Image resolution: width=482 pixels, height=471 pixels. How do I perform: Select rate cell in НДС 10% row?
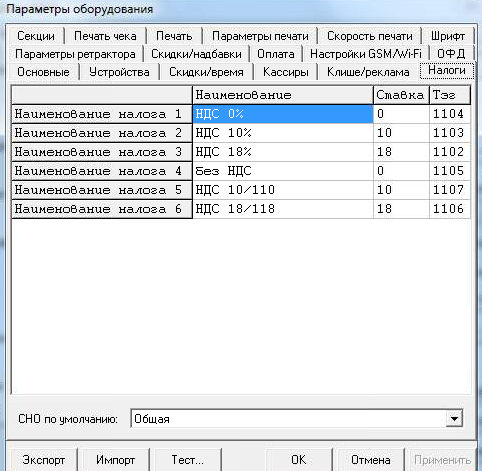coord(401,133)
